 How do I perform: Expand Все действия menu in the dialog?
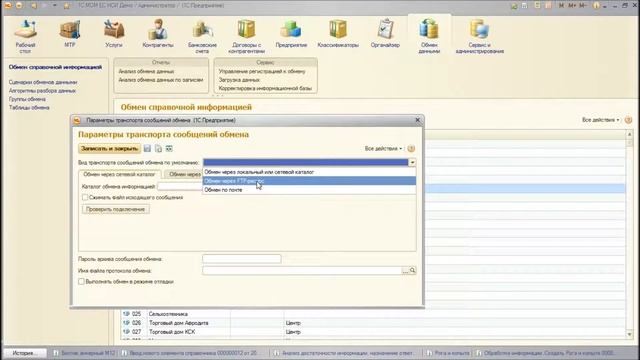click(383, 149)
